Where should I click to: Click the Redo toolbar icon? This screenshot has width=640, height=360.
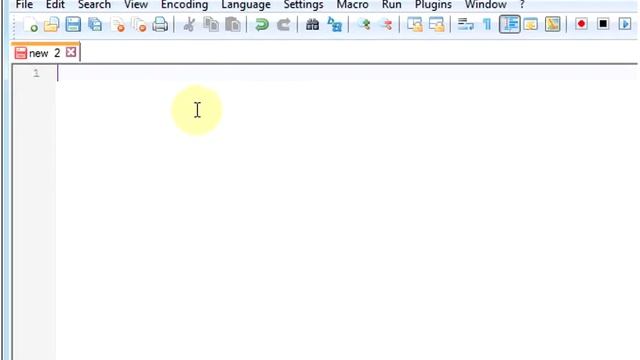tap(283, 24)
